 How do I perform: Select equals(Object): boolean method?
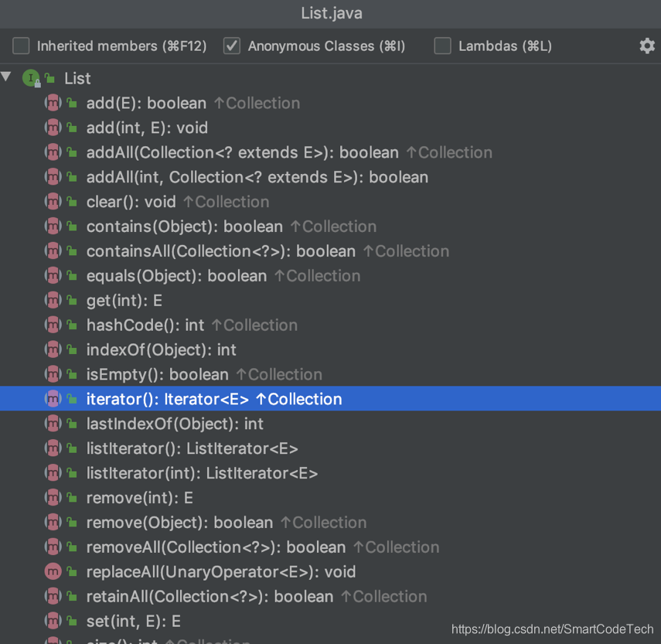click(176, 276)
